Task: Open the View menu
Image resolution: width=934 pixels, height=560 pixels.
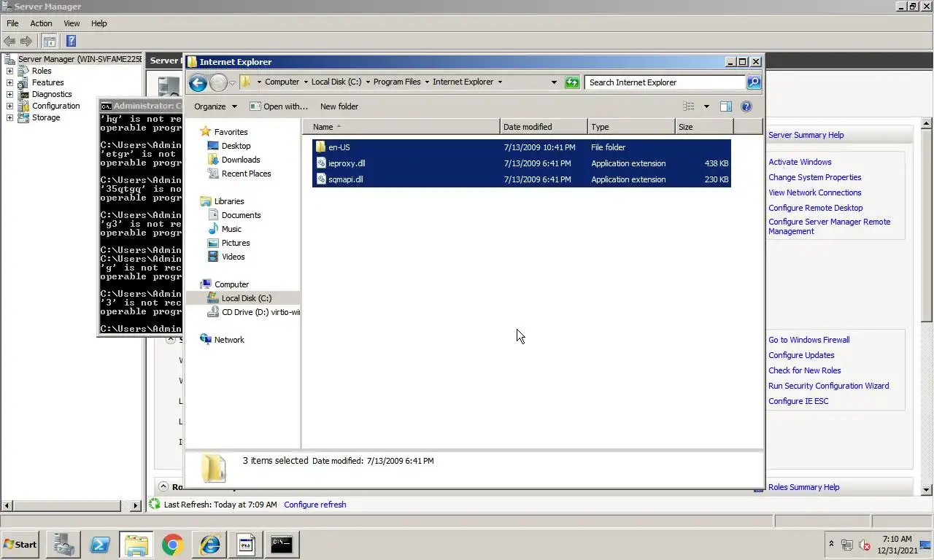Action: (72, 23)
